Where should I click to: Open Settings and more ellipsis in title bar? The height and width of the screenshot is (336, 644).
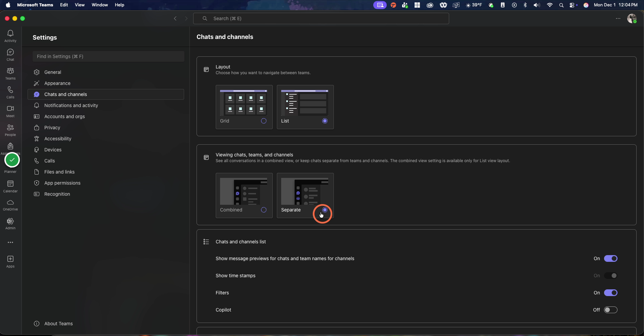click(618, 18)
